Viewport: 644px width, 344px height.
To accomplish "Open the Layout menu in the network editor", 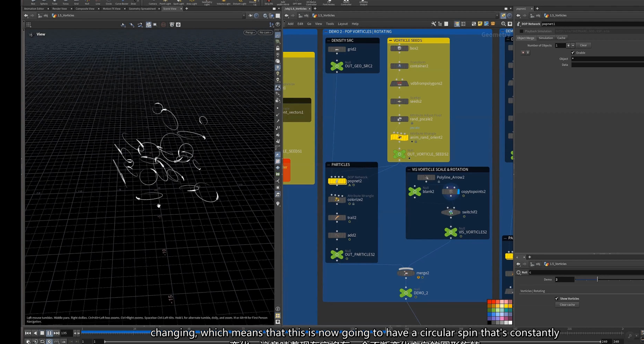I will (343, 24).
